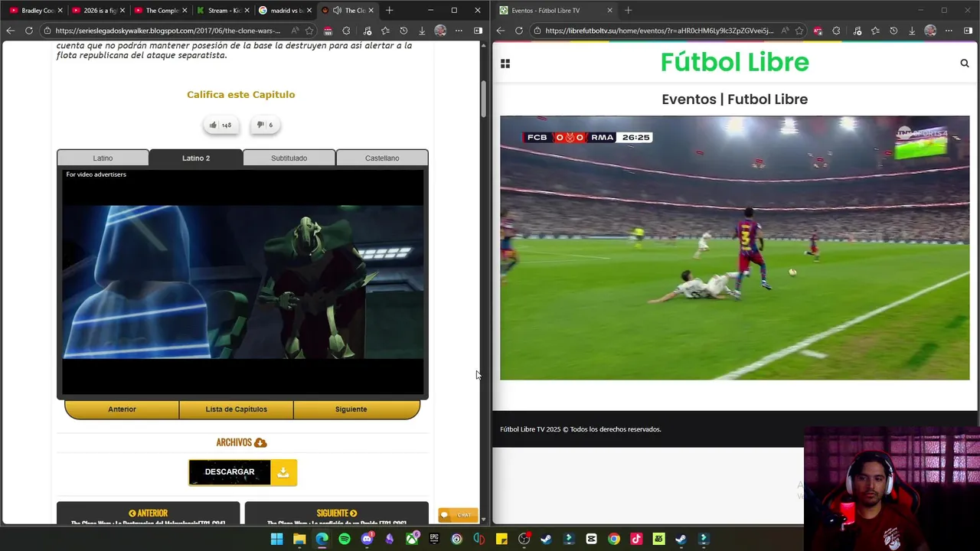Image resolution: width=980 pixels, height=551 pixels.
Task: Open Windows Start menu
Action: coord(277,539)
